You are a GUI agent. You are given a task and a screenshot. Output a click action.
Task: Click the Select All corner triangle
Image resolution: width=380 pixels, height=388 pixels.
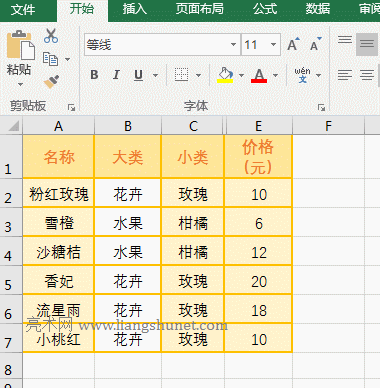pos(13,126)
